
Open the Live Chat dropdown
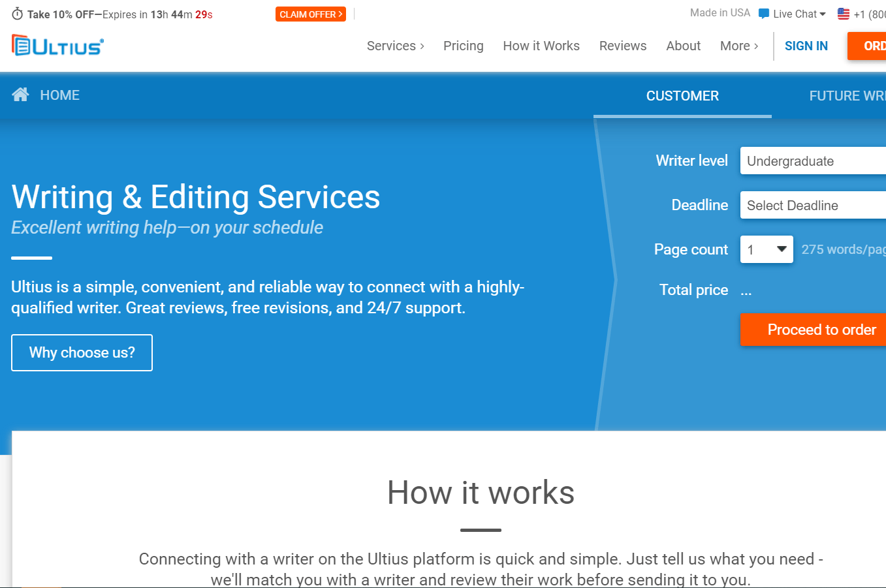(799, 14)
